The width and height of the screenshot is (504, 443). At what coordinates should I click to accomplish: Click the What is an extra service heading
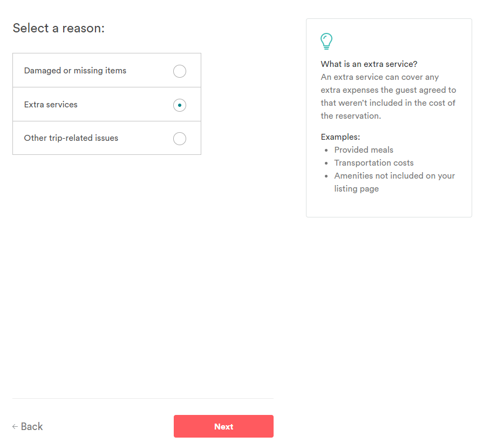pos(369,64)
